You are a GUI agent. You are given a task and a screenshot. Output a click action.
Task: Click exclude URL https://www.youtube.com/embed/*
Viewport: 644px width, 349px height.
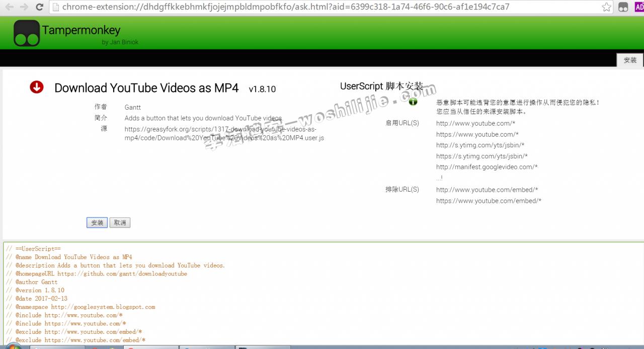(x=489, y=201)
